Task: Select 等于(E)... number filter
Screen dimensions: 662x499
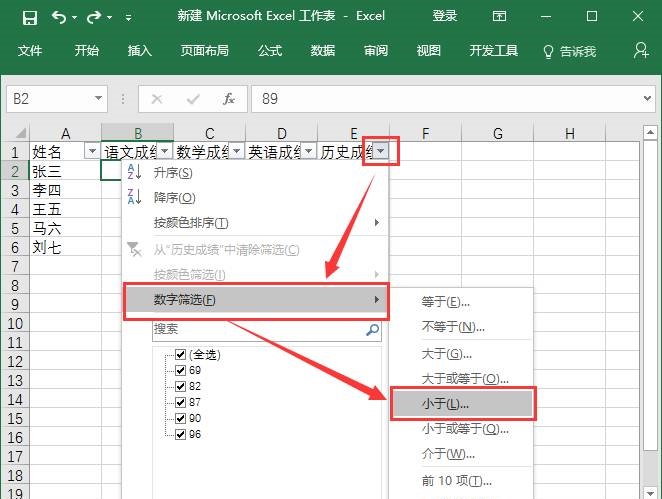Action: 462,302
